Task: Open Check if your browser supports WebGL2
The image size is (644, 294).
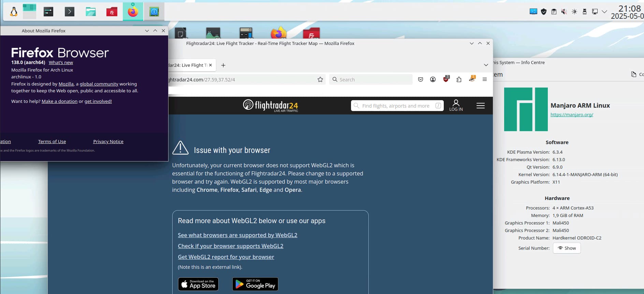Action: pyautogui.click(x=231, y=246)
